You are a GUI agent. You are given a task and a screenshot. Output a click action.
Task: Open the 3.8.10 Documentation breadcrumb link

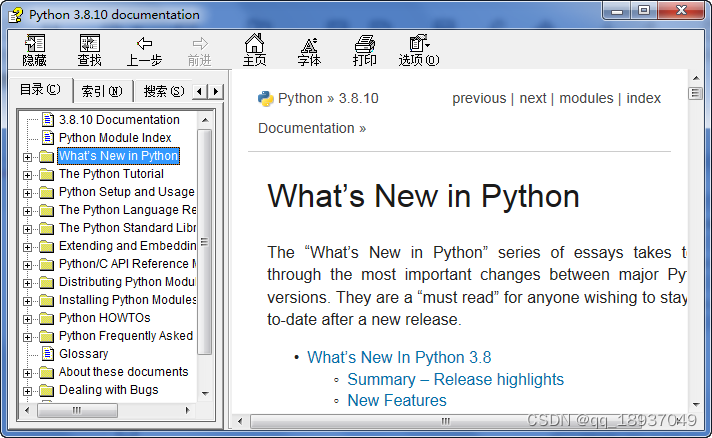click(x=319, y=113)
